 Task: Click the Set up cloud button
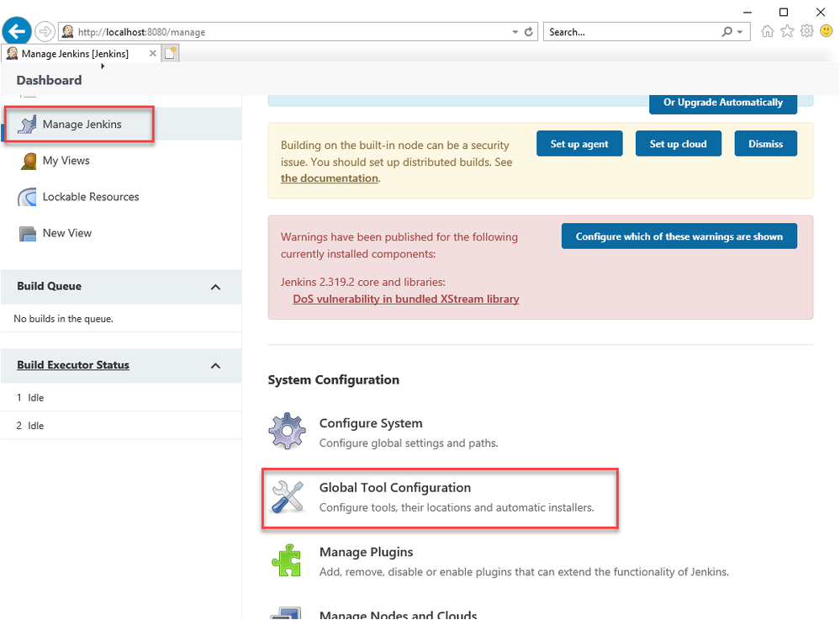(678, 144)
